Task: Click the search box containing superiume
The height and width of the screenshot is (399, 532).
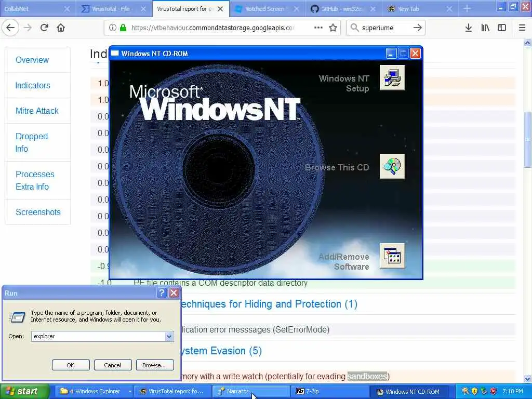Action: click(x=385, y=28)
